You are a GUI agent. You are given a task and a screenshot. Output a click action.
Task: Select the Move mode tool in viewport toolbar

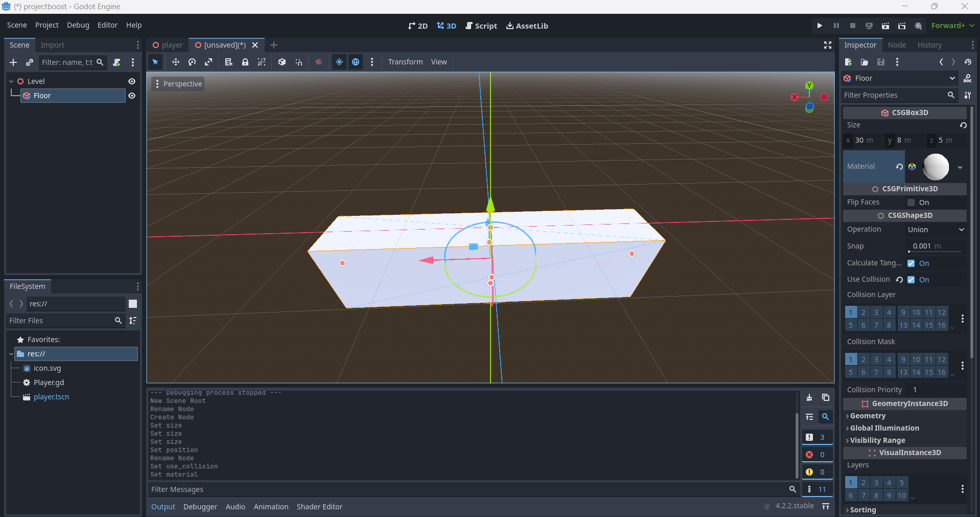pyautogui.click(x=175, y=62)
